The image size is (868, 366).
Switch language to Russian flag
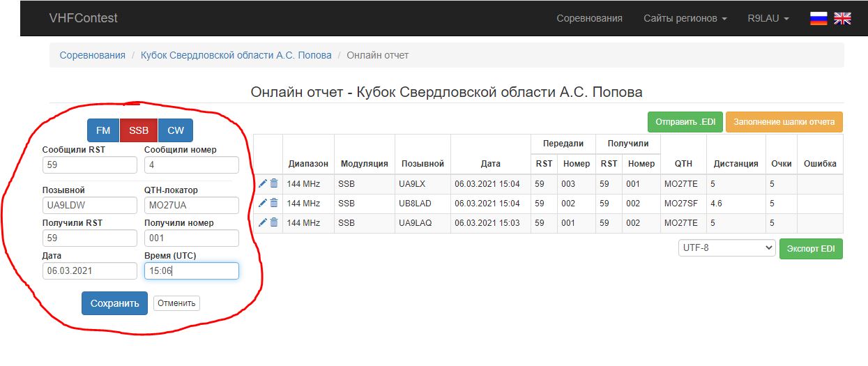click(818, 19)
